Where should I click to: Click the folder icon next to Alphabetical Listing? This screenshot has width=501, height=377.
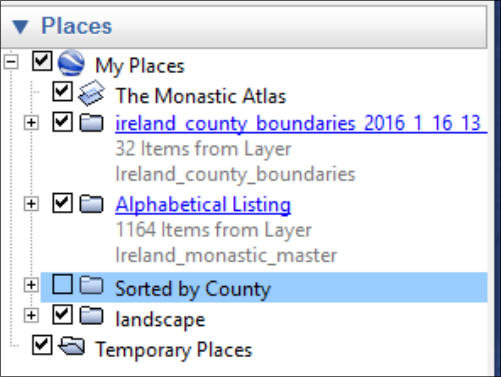(x=91, y=204)
